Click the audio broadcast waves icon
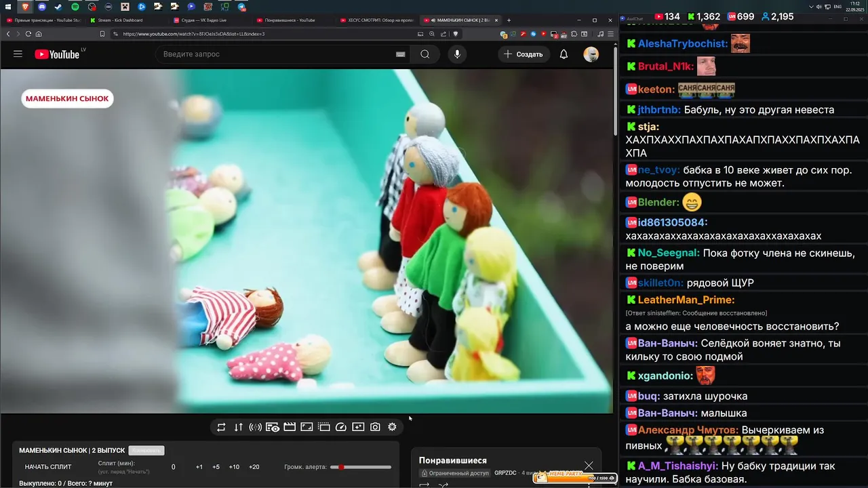 pyautogui.click(x=255, y=427)
